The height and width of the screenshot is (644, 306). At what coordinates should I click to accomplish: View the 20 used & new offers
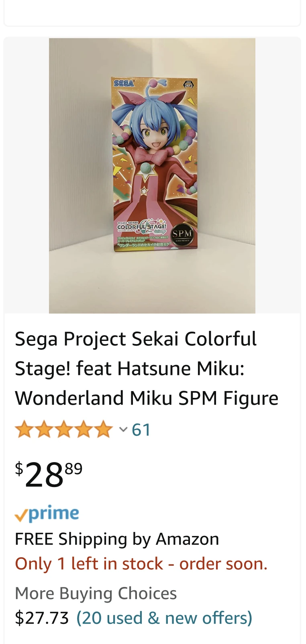pyautogui.click(x=164, y=618)
